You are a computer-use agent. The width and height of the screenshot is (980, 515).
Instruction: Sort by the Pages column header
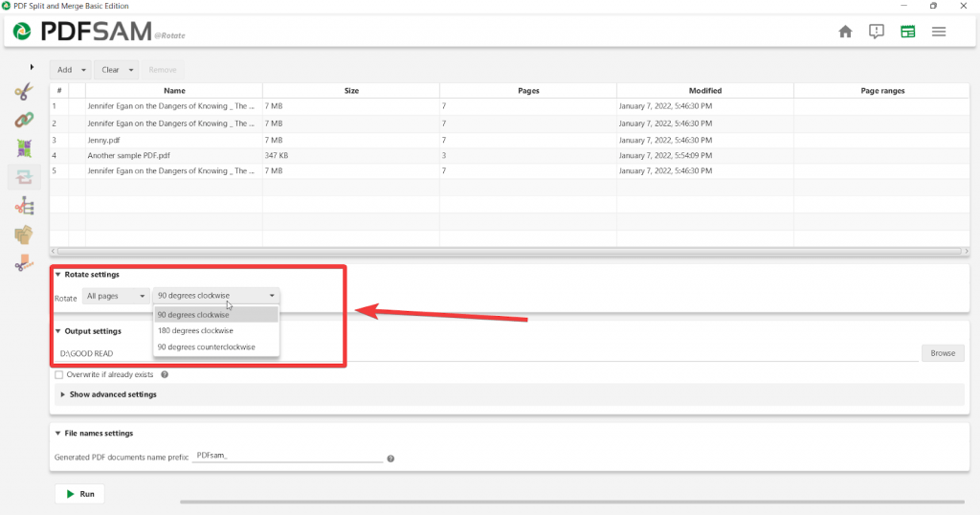(528, 91)
